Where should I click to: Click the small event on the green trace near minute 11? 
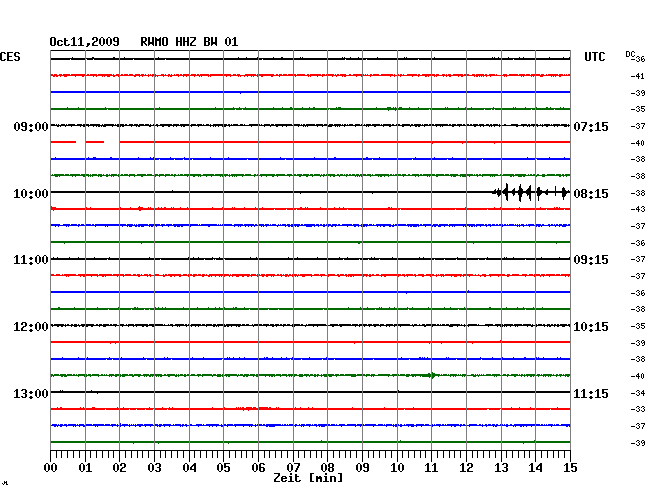pyautogui.click(x=431, y=375)
